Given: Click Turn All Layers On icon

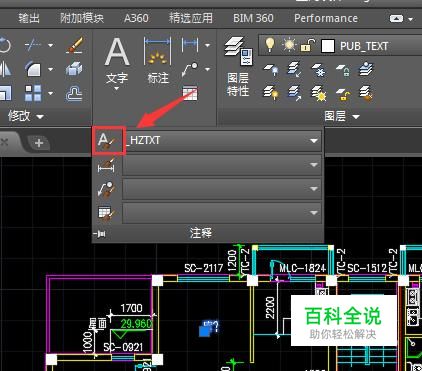Looking at the screenshot, I should coord(271,93).
